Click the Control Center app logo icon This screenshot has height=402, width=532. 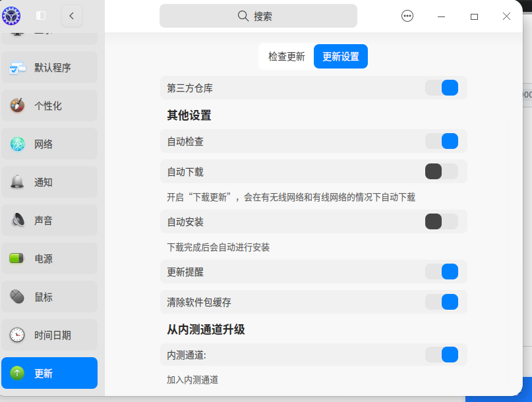[11, 16]
